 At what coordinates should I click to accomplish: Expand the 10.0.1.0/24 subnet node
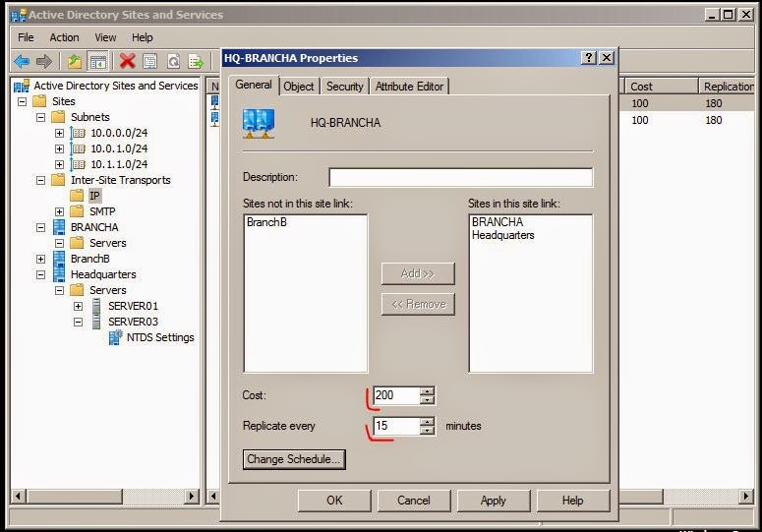point(59,148)
